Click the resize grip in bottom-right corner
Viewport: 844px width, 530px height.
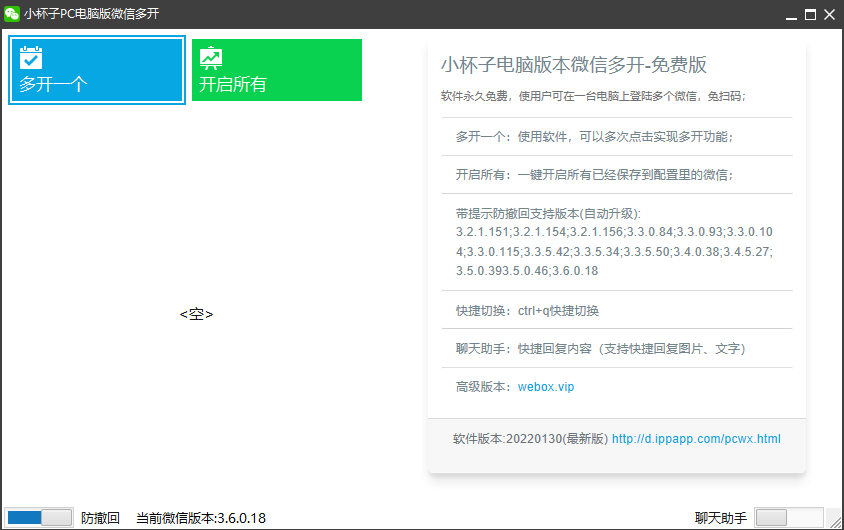point(835,521)
